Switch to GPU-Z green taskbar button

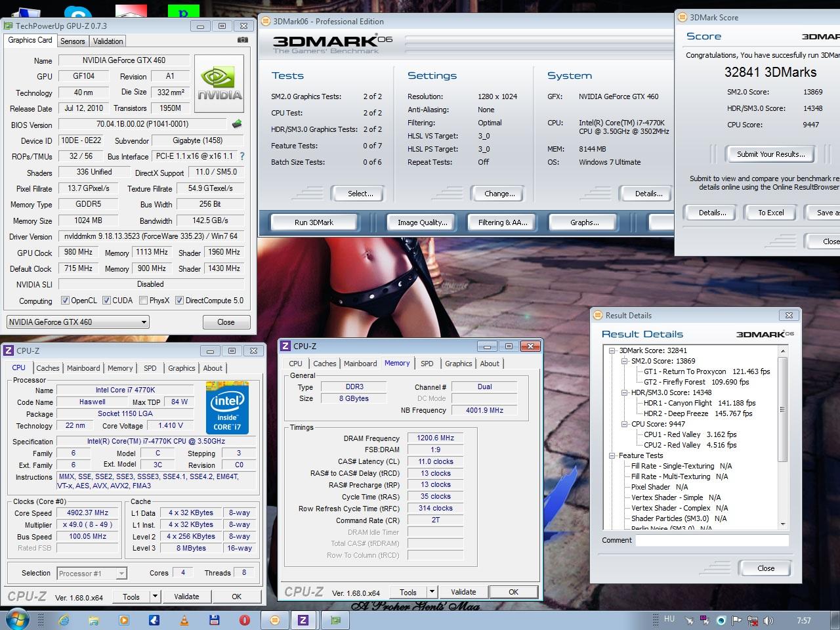pos(335,619)
